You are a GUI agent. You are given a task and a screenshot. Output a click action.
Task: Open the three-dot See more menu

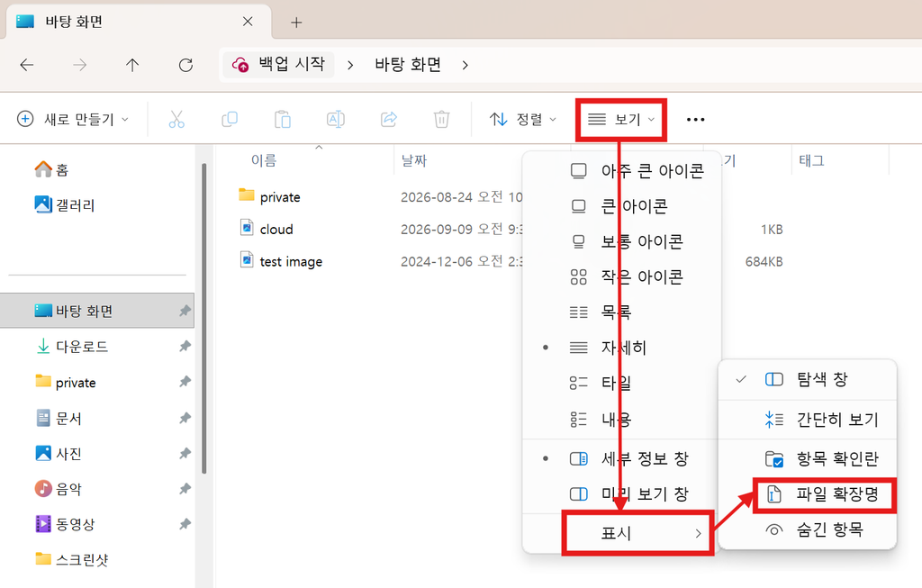[696, 120]
